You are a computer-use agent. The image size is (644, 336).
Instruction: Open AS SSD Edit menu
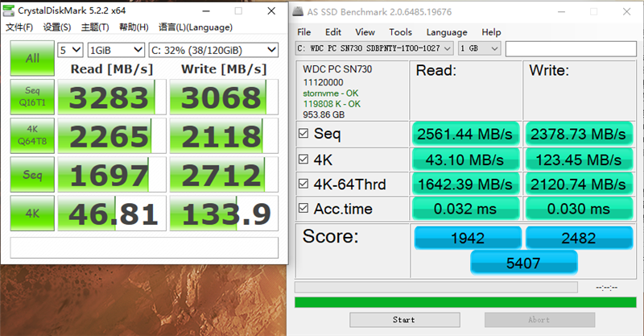pos(333,32)
